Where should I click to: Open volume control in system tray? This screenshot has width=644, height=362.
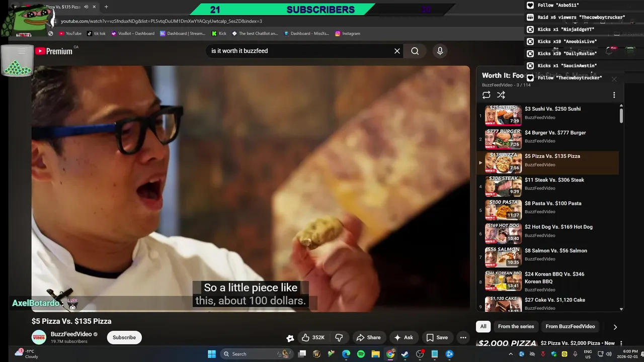tap(609, 354)
